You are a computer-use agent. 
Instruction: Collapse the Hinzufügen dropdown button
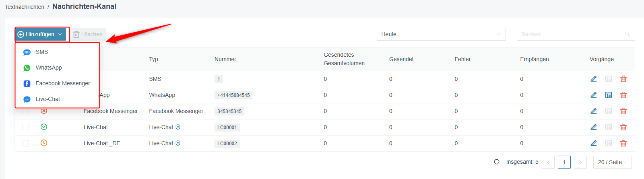tap(41, 34)
